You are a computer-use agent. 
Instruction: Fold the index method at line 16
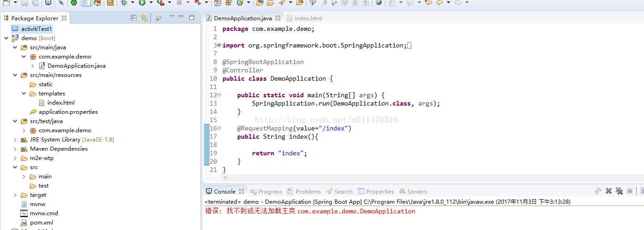pos(219,128)
